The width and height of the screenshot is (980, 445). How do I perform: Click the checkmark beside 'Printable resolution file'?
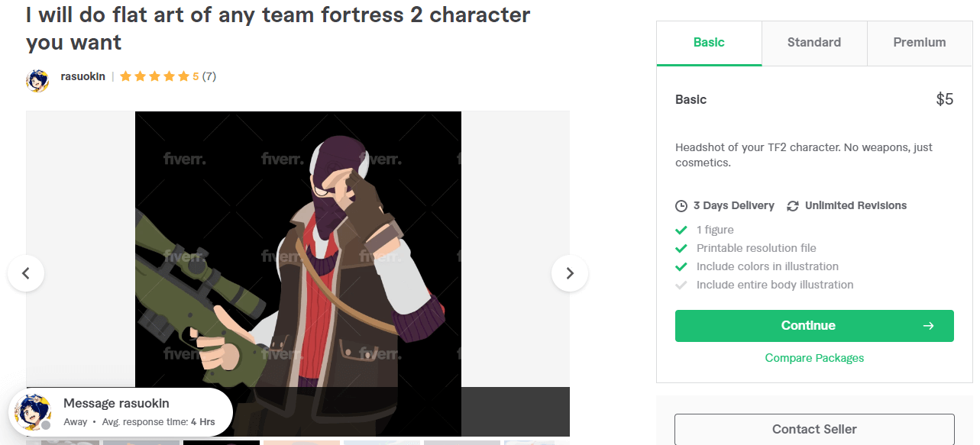(681, 248)
